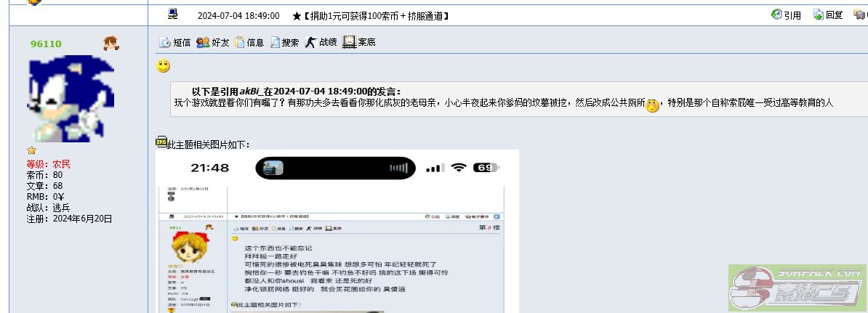This screenshot has width=868, height=313.
Task: Click the small gender avatar icon beside 96110
Action: [110, 43]
